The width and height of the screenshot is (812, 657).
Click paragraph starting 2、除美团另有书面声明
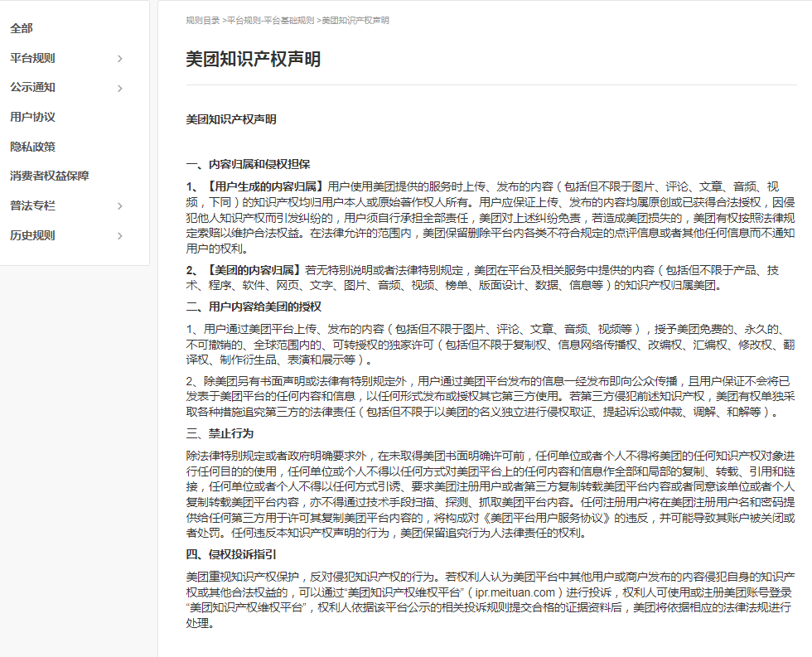click(491, 397)
